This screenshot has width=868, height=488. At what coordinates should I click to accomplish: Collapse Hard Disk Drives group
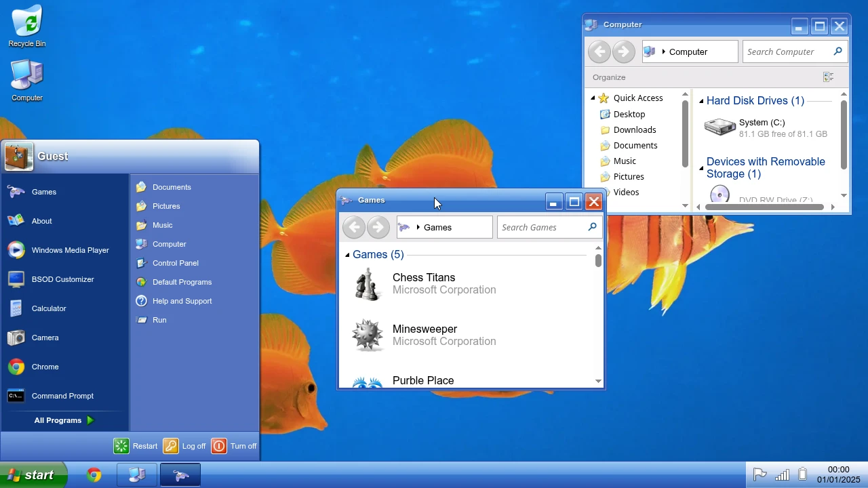[x=701, y=101]
